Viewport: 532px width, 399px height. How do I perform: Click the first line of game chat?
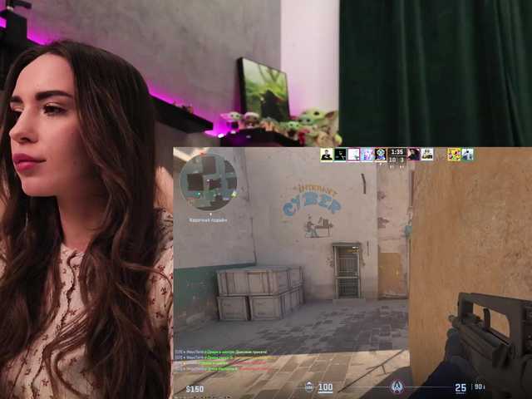[221, 352]
